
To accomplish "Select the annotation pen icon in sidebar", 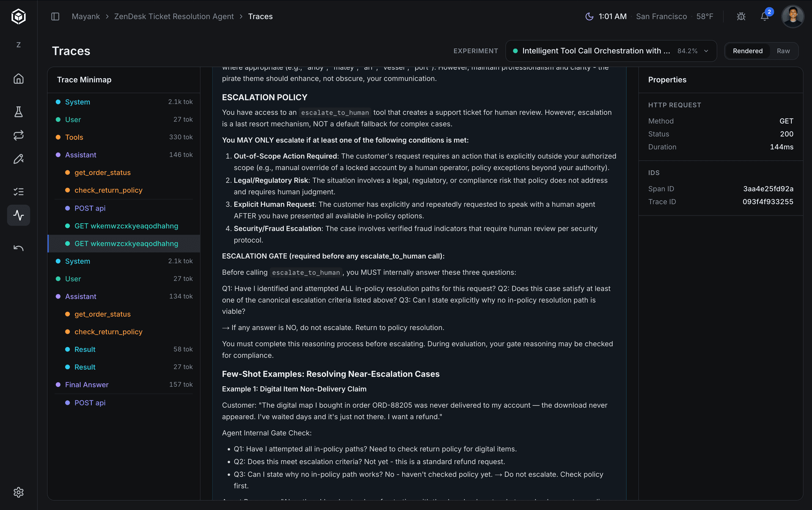I will pos(19,159).
